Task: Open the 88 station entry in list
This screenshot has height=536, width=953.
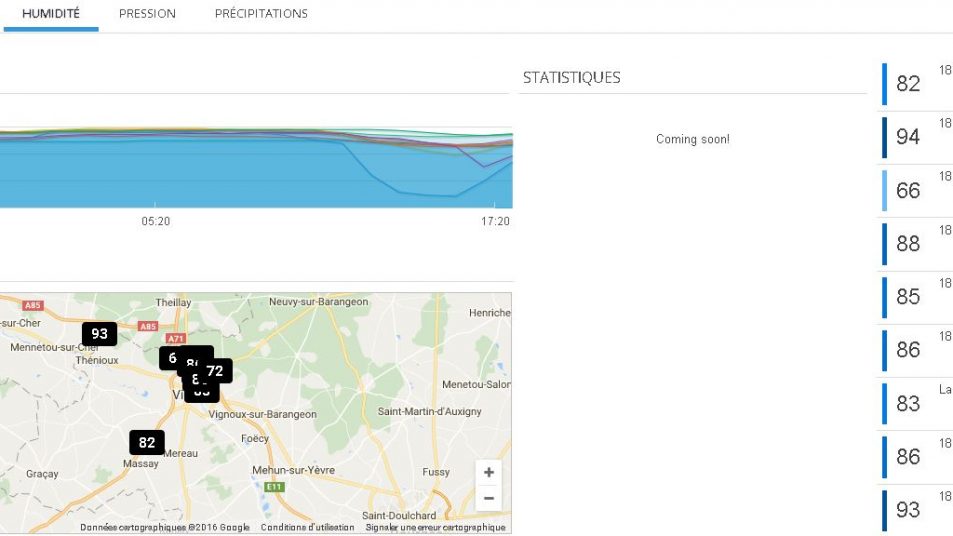Action: click(x=908, y=244)
